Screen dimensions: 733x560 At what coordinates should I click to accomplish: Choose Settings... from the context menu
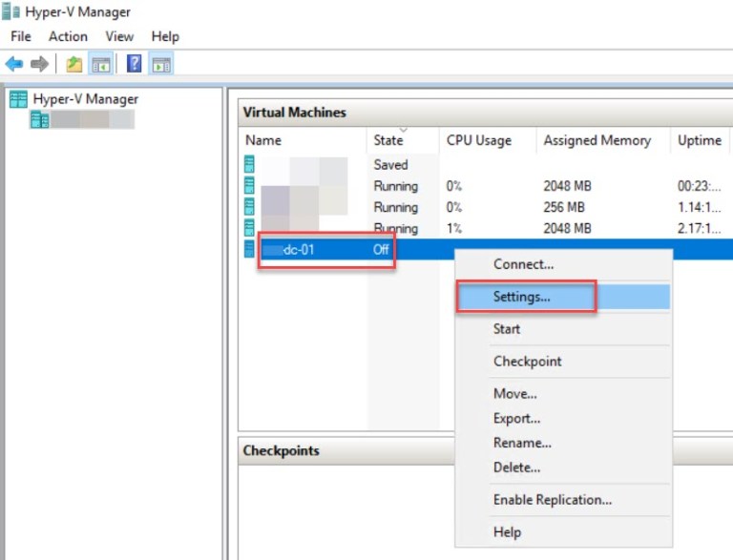pos(563,297)
